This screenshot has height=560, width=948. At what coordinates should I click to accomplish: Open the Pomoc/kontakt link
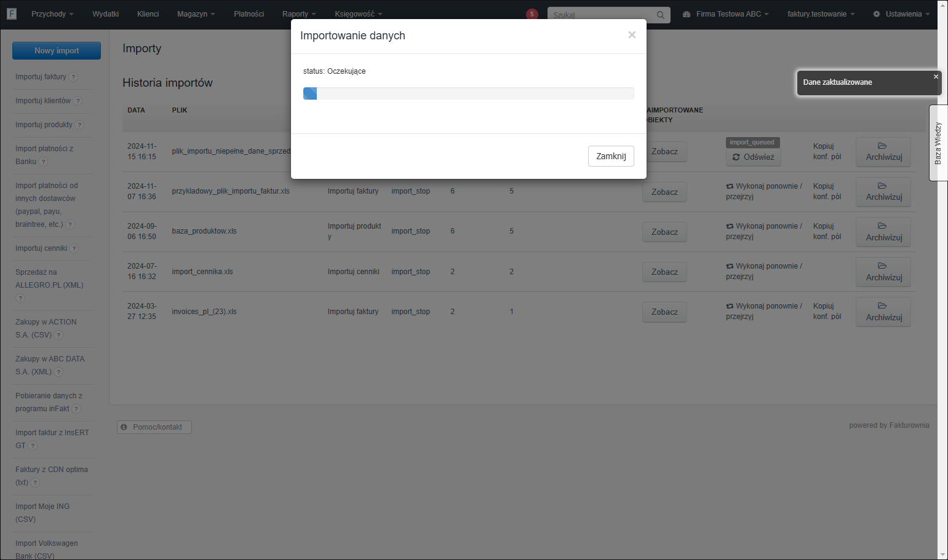[154, 427]
